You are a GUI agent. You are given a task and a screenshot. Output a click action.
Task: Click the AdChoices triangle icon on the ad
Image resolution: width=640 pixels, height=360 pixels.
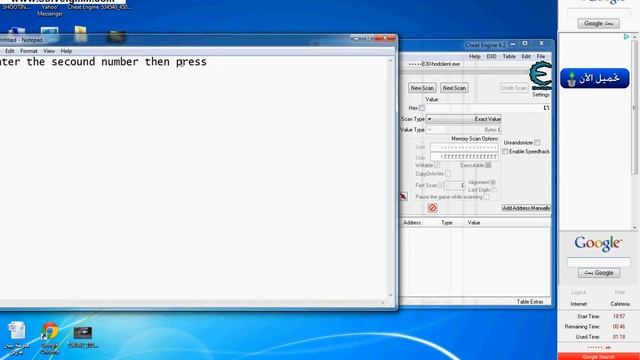pyautogui.click(x=627, y=37)
